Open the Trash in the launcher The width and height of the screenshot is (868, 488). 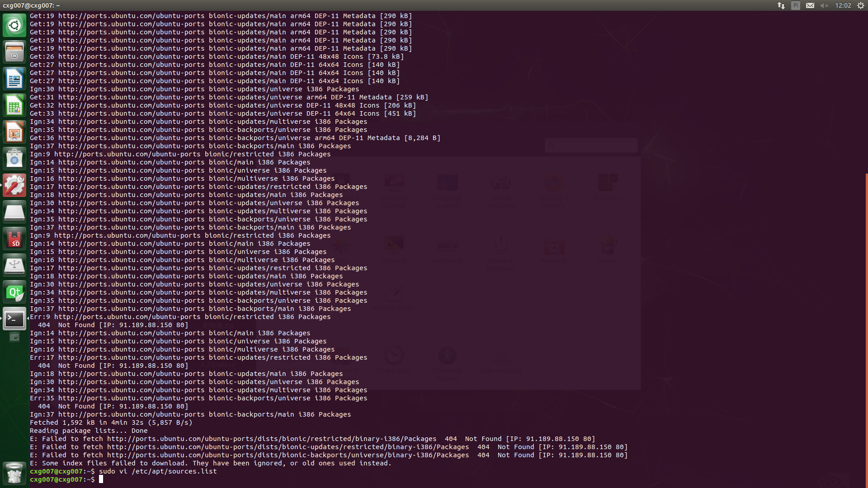(x=14, y=473)
